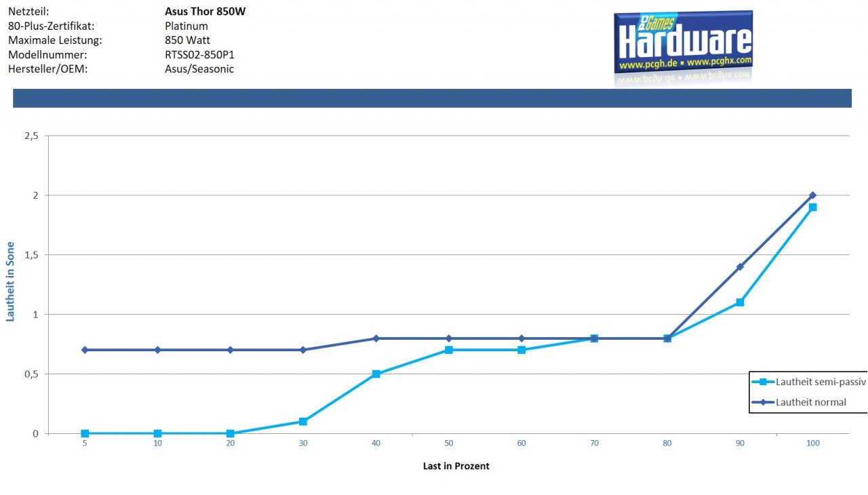868x495 pixels.
Task: Select normal-line diamond marker at 50 percent load
Action: [x=449, y=338]
